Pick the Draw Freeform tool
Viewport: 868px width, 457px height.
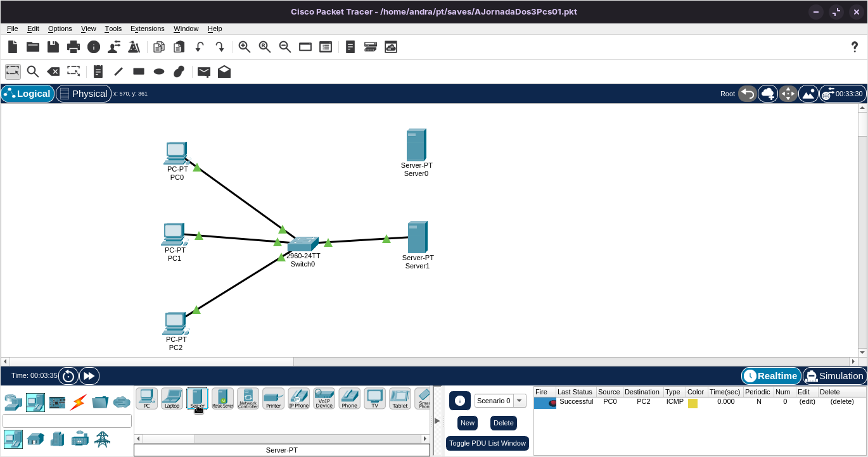tap(179, 72)
